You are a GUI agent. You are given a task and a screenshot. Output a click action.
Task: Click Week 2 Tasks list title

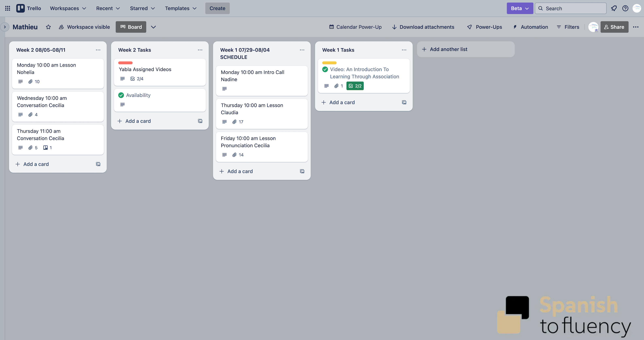135,50
